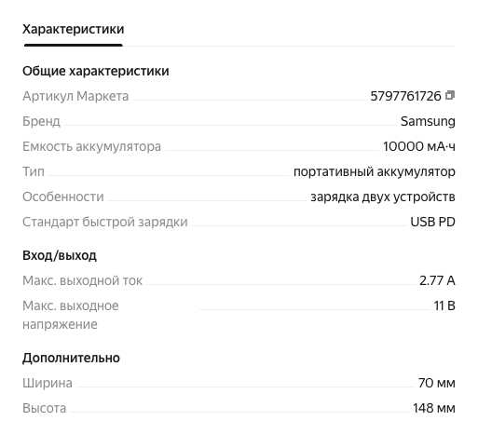The height and width of the screenshot is (448, 478).
Task: Click the Макс. выходное напряжение label
Action: click(x=71, y=315)
